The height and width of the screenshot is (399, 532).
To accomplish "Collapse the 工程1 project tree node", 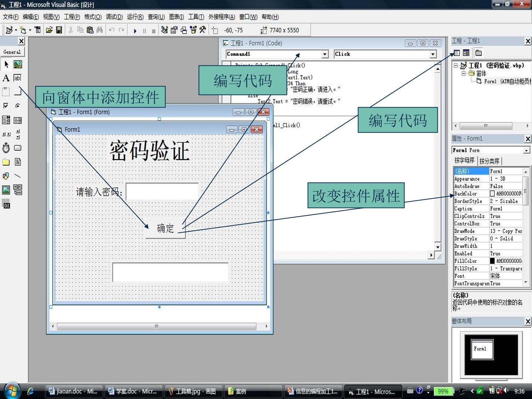I will coord(456,65).
